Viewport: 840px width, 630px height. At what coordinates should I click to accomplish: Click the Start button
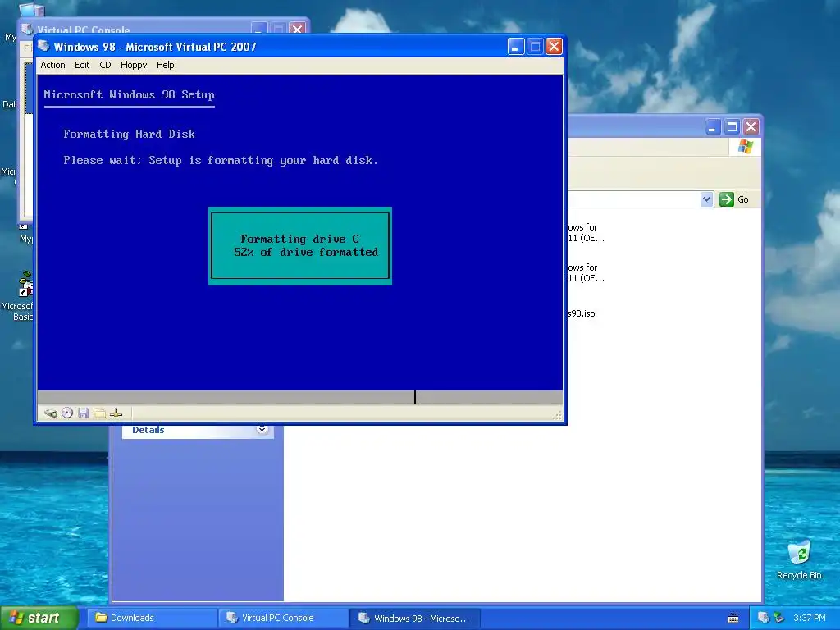(38, 618)
